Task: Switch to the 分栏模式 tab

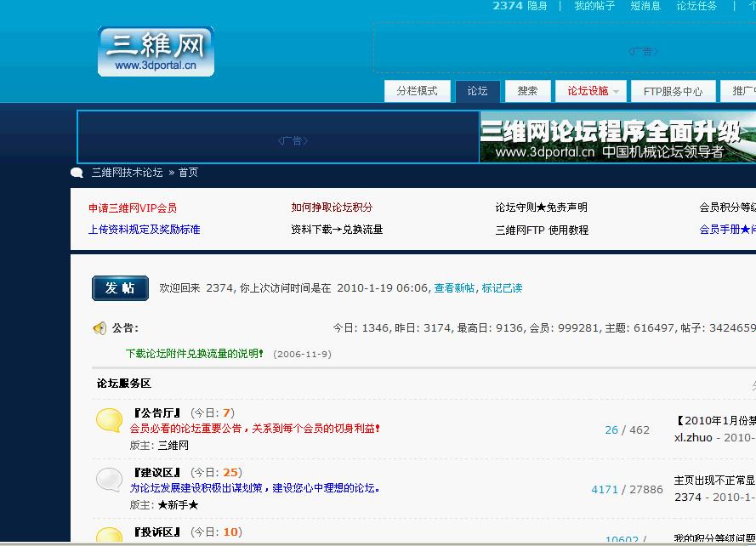Action: [x=417, y=91]
